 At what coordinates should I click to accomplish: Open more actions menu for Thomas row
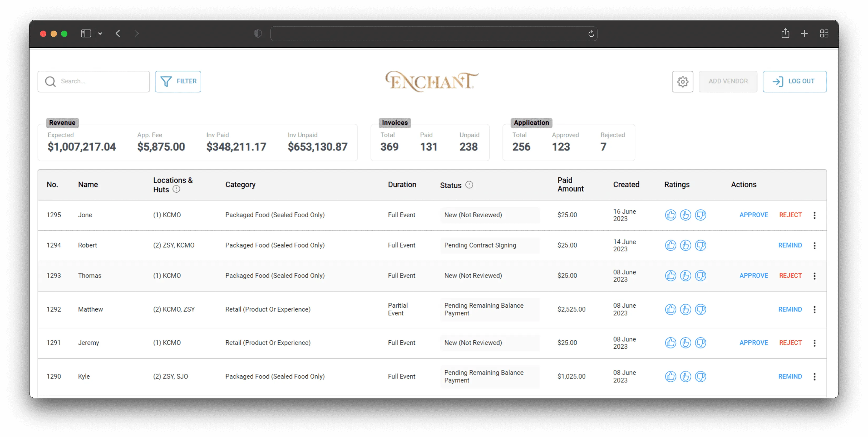(x=815, y=276)
